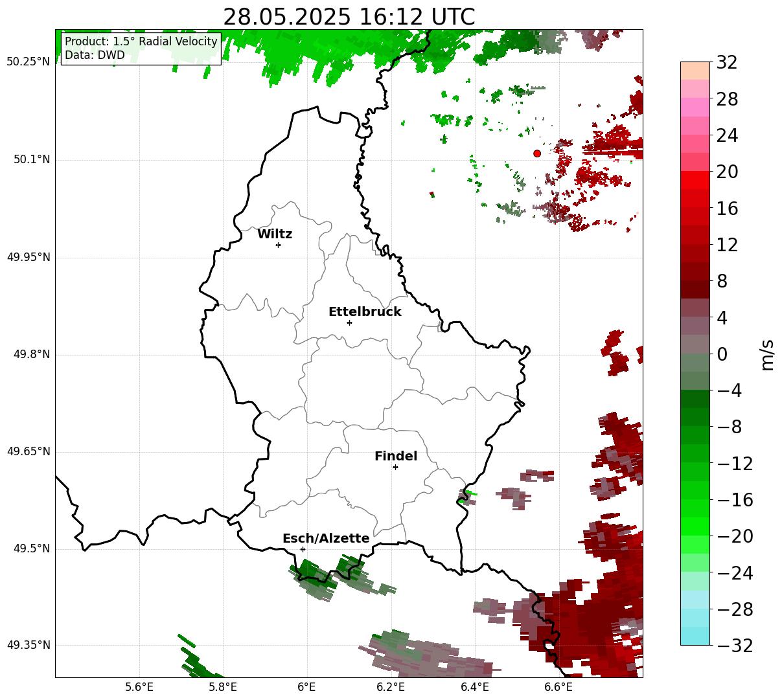Click the 49.8°N latitude tick label
Screen dimensions: 782x700
31,354
